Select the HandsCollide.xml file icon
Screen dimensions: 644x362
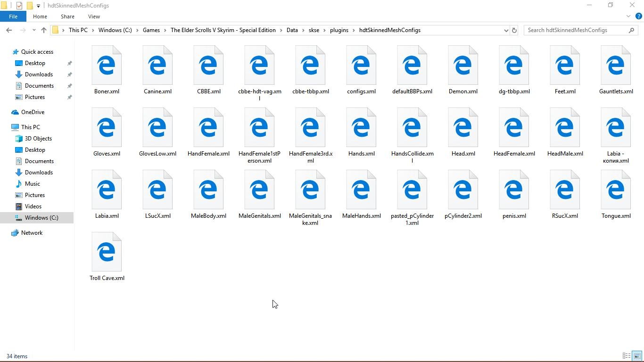coord(412,128)
